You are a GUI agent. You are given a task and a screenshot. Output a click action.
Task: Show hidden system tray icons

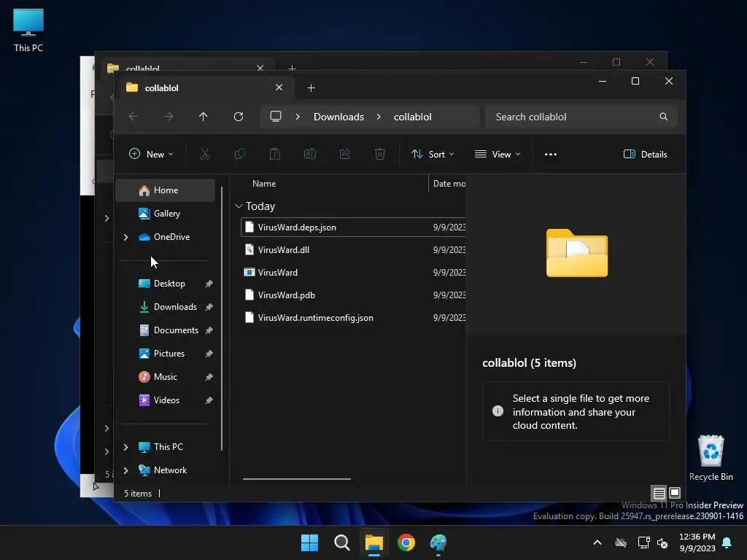pyautogui.click(x=597, y=542)
